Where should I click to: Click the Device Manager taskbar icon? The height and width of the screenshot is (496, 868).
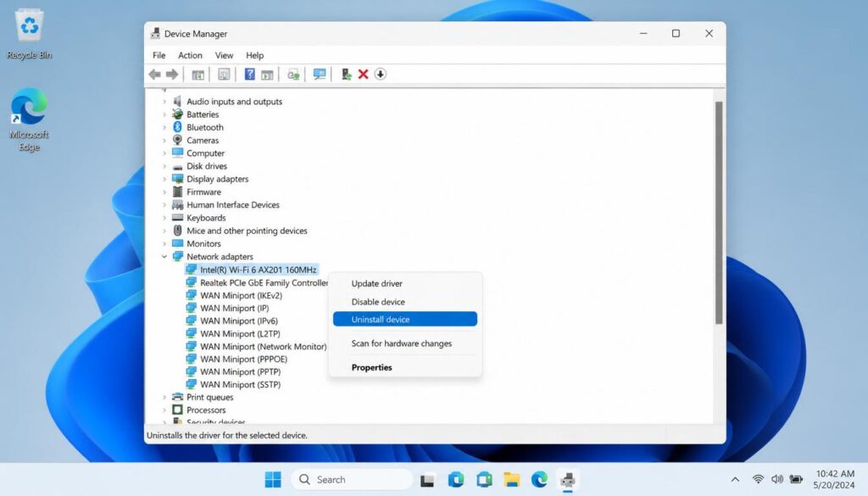click(x=567, y=479)
